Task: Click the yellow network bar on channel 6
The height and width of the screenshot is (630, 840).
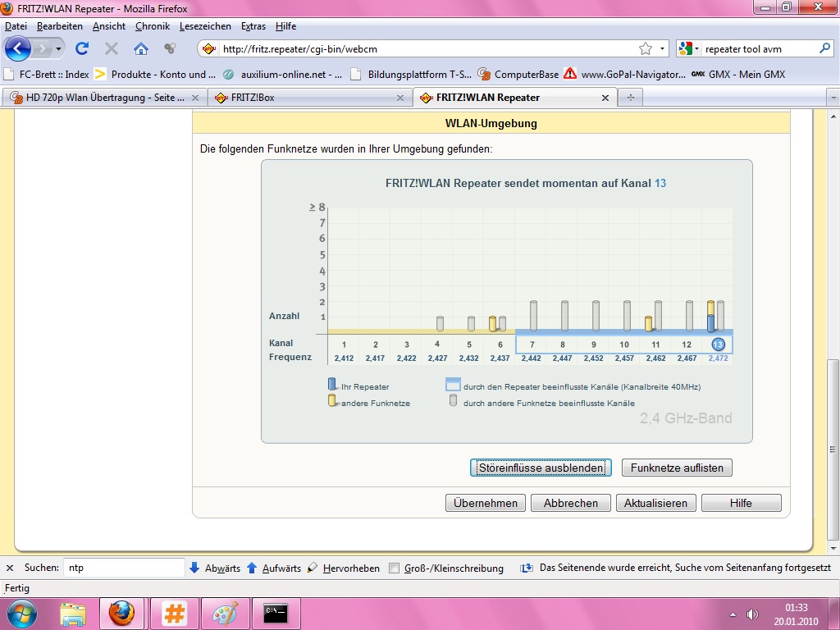Action: click(x=493, y=323)
